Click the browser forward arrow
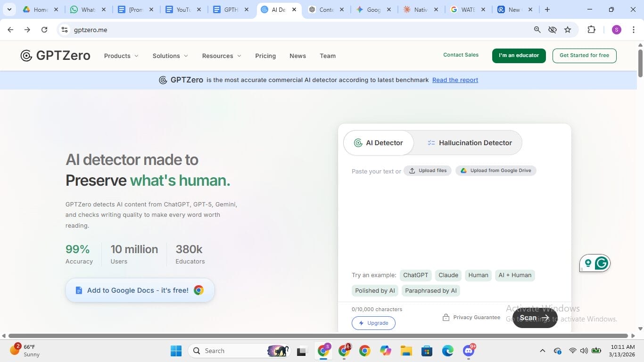This screenshot has height=362, width=644. click(x=27, y=30)
